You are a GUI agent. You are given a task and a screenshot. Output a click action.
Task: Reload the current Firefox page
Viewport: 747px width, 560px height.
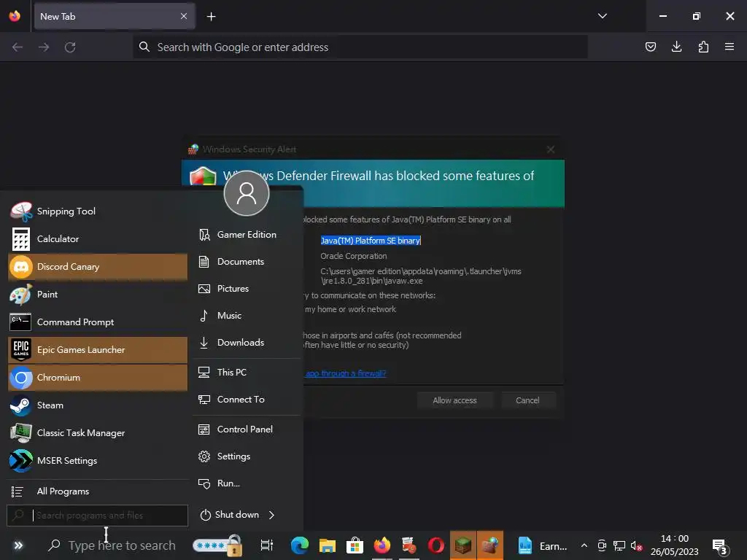pos(70,47)
